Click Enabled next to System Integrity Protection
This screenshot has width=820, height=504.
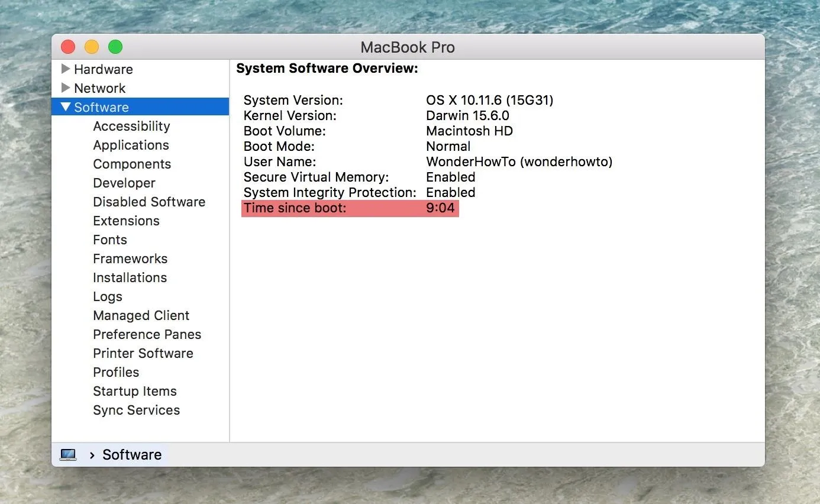coord(451,192)
